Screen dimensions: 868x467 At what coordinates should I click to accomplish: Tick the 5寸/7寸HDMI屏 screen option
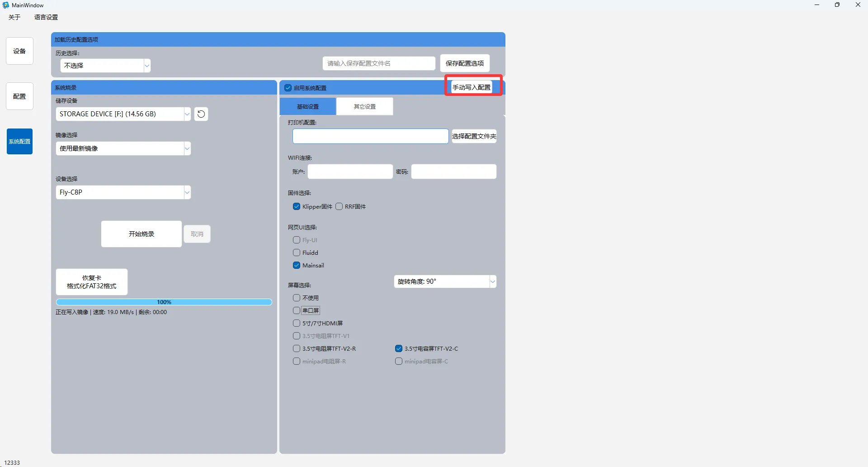coord(297,324)
